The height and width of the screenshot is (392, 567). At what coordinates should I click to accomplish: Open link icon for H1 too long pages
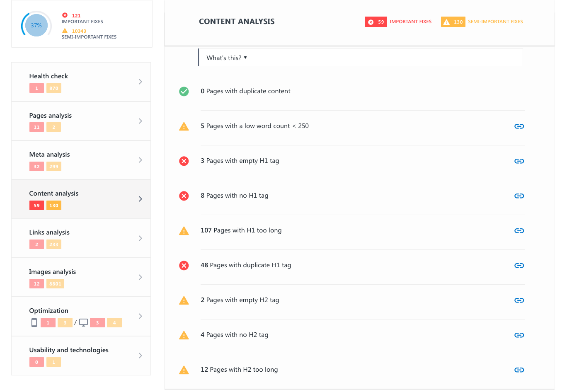click(x=519, y=231)
